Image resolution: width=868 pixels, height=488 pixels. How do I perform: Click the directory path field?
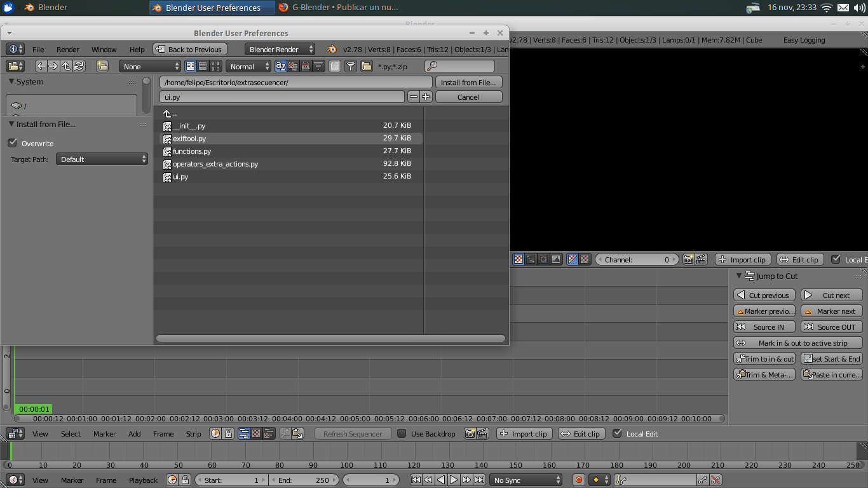(295, 82)
